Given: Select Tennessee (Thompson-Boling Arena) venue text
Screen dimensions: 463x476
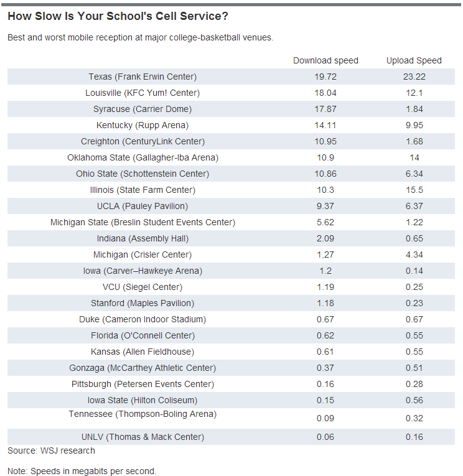Looking at the screenshot, I should point(143,414).
